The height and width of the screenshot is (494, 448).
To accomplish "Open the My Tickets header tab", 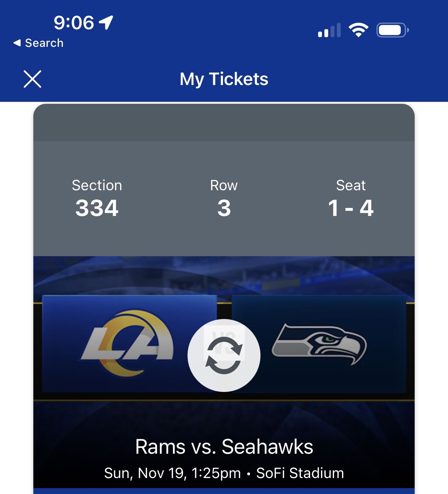I will [x=224, y=79].
